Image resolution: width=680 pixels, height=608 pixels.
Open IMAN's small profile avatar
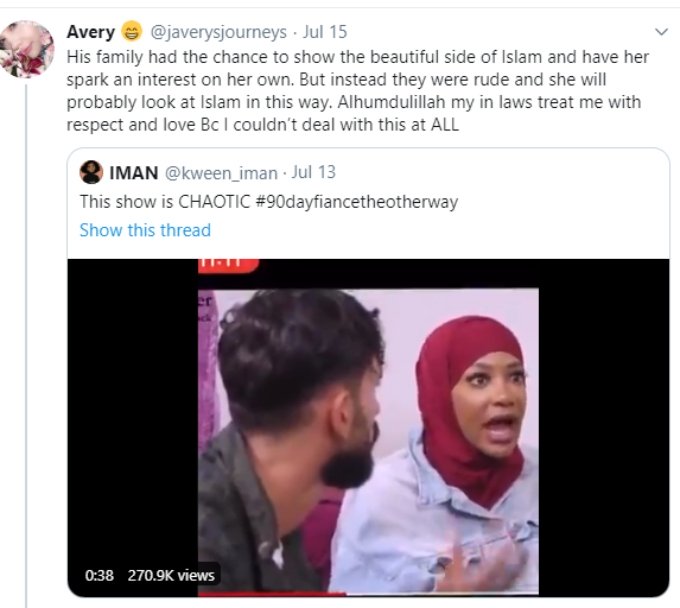tap(91, 172)
